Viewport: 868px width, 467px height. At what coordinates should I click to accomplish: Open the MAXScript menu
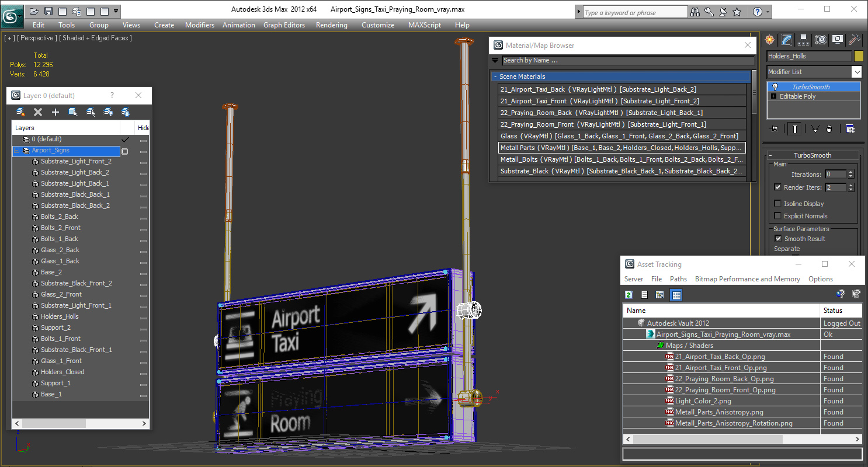(425, 25)
